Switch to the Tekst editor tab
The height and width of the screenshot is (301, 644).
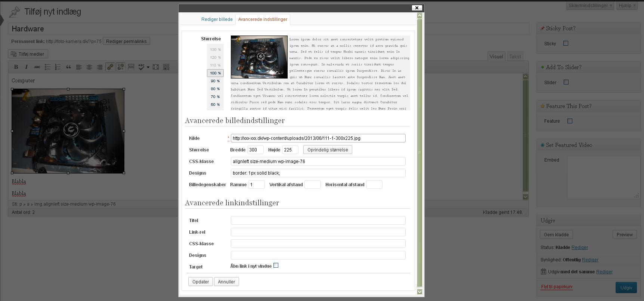click(x=515, y=56)
